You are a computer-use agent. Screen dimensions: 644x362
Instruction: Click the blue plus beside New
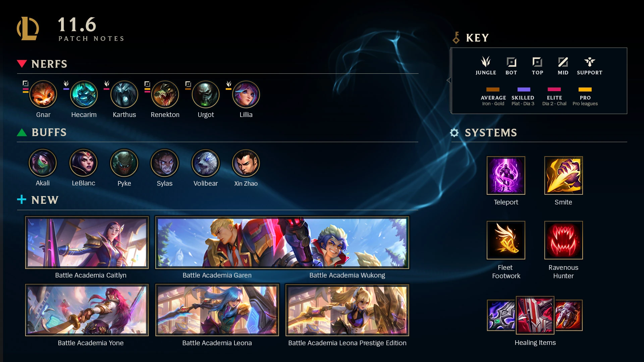(x=21, y=199)
